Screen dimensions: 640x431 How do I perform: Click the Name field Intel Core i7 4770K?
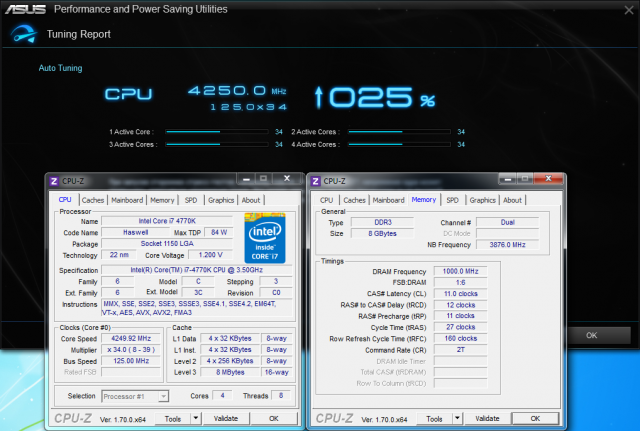pyautogui.click(x=167, y=221)
